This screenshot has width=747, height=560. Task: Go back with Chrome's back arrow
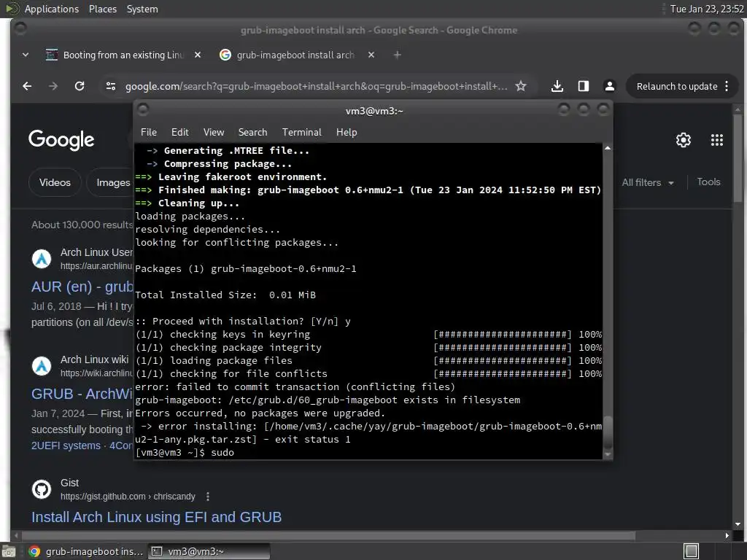pyautogui.click(x=27, y=86)
